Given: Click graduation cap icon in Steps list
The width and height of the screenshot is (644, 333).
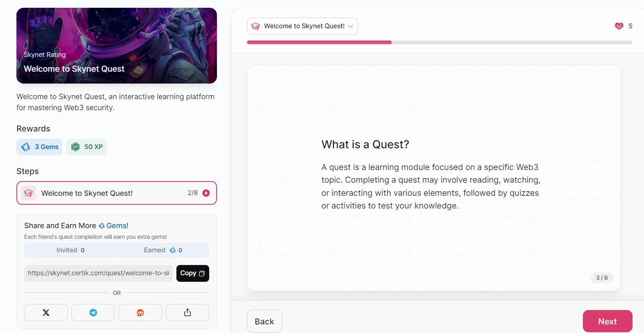Looking at the screenshot, I should (x=28, y=193).
